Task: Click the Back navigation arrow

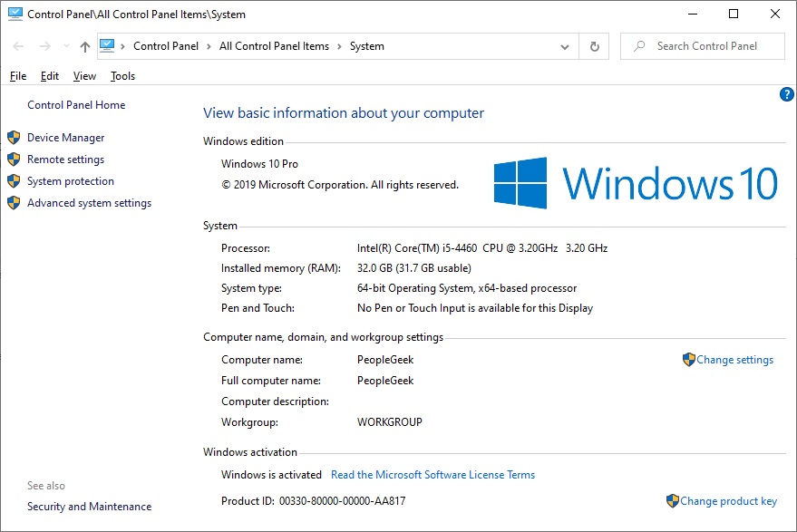Action: [18, 46]
